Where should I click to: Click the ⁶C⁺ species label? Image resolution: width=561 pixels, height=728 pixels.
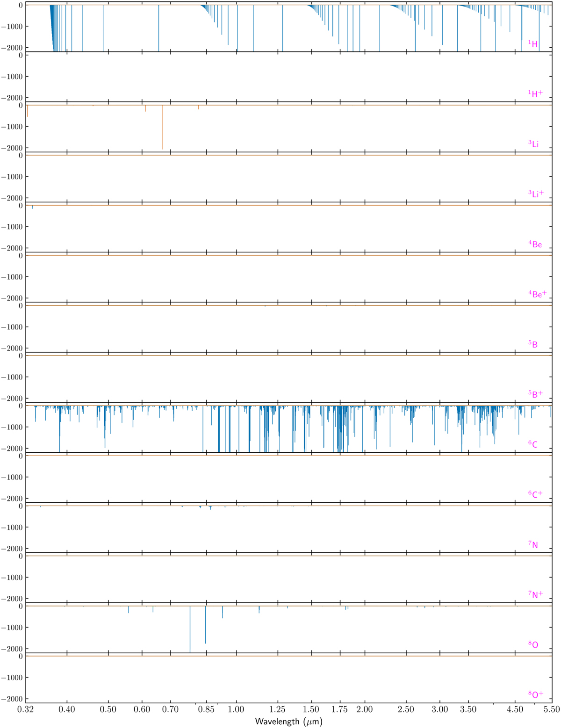(535, 494)
